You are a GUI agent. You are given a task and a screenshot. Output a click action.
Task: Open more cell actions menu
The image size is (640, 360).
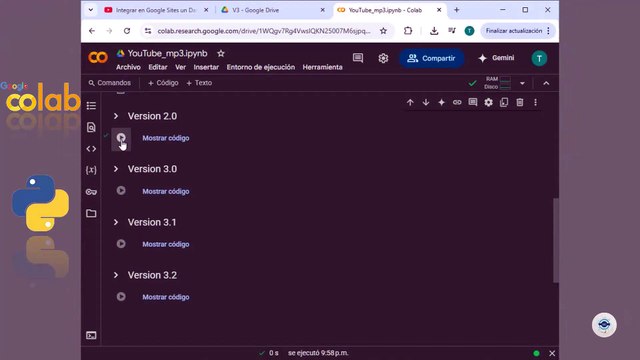click(x=536, y=102)
